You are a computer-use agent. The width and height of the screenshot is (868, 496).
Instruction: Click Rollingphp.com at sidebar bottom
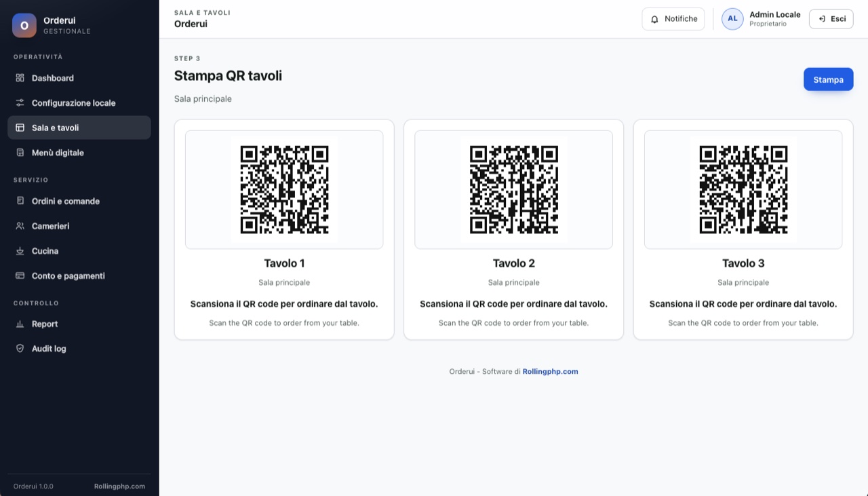[119, 487]
